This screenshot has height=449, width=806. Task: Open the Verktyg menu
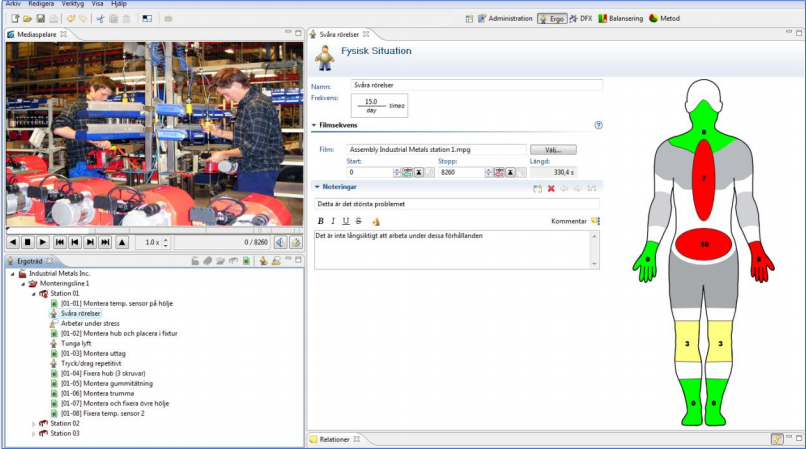tap(73, 4)
